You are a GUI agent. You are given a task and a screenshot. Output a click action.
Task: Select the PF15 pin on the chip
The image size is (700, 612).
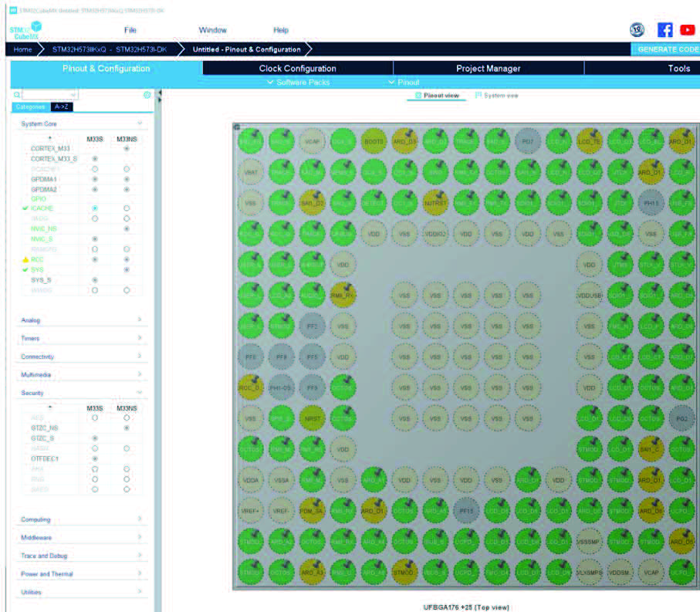(x=466, y=511)
